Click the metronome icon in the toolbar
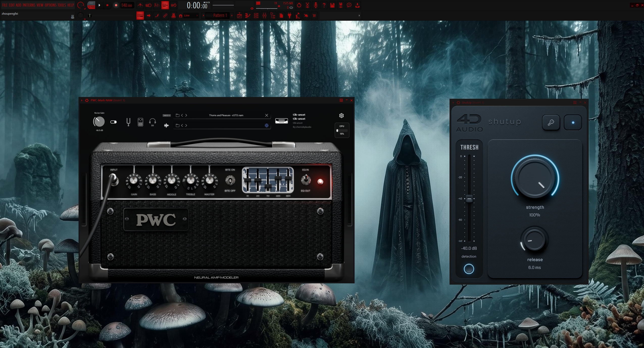 pyautogui.click(x=140, y=5)
